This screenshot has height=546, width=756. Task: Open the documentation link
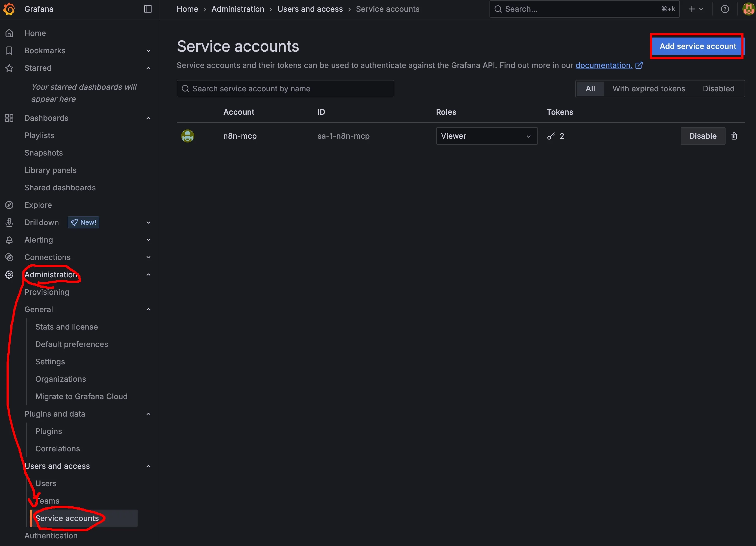pos(604,65)
